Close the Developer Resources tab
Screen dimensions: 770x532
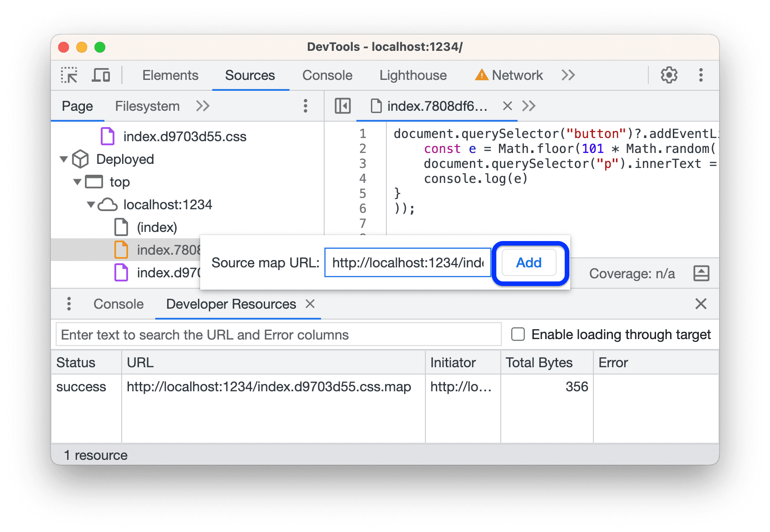pos(311,304)
